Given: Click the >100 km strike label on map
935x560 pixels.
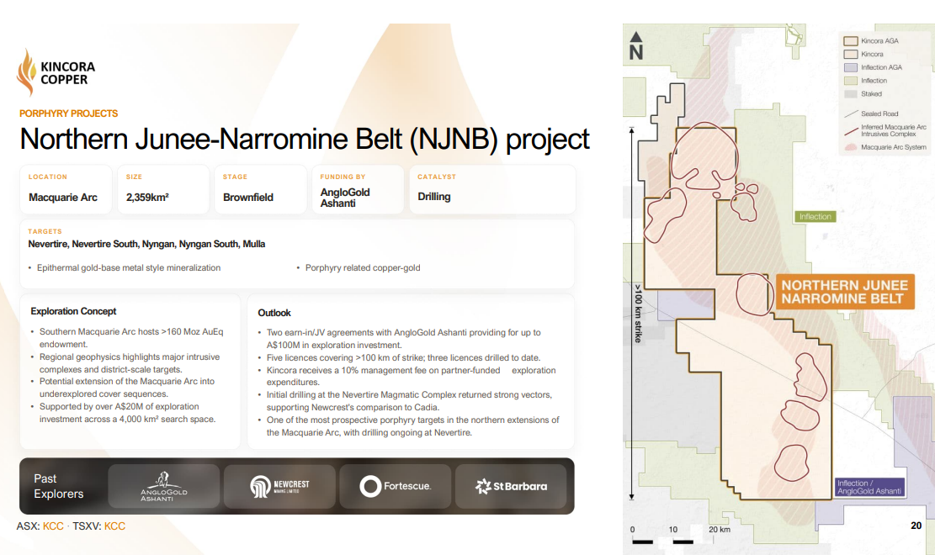Looking at the screenshot, I should click(x=638, y=313).
